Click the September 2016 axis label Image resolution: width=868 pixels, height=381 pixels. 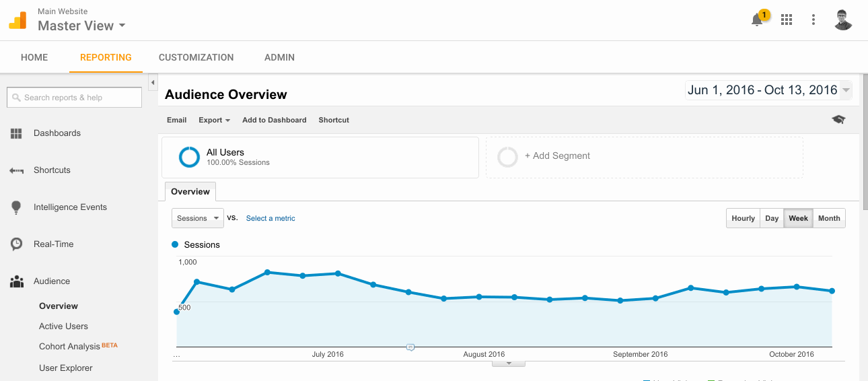point(641,354)
